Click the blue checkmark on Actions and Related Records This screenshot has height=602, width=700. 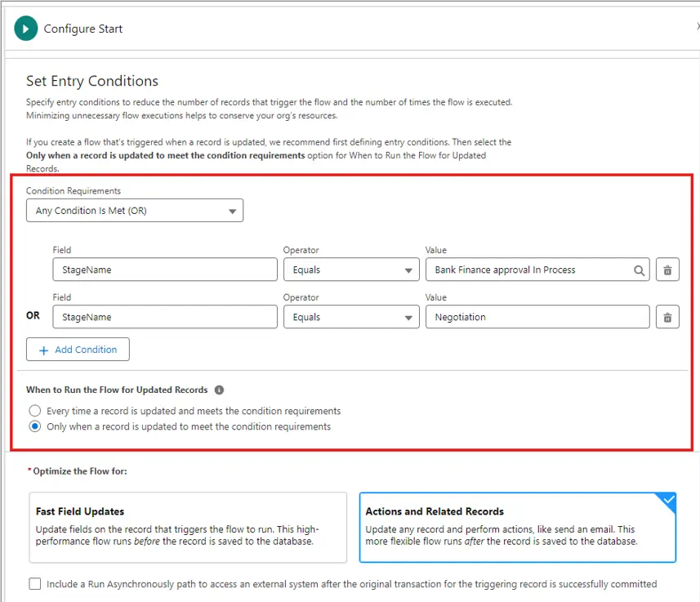[x=668, y=501]
